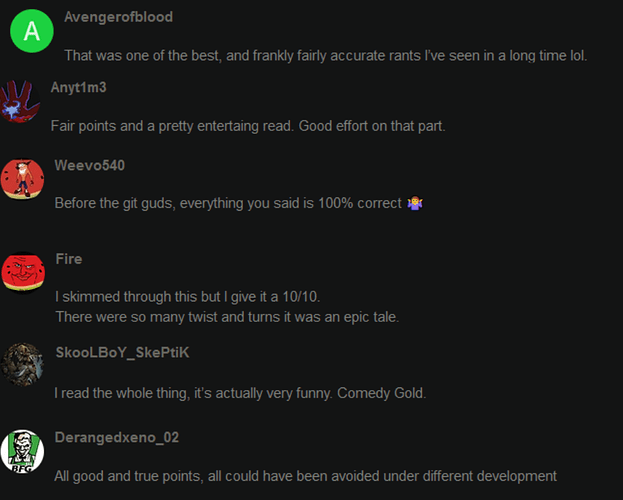Click the 'epic tale' comment line

click(227, 317)
